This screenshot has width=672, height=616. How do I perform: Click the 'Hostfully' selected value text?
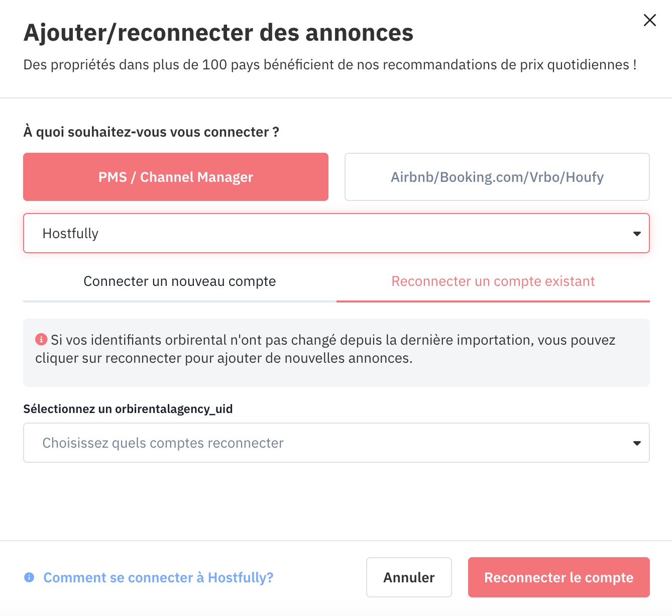(70, 234)
